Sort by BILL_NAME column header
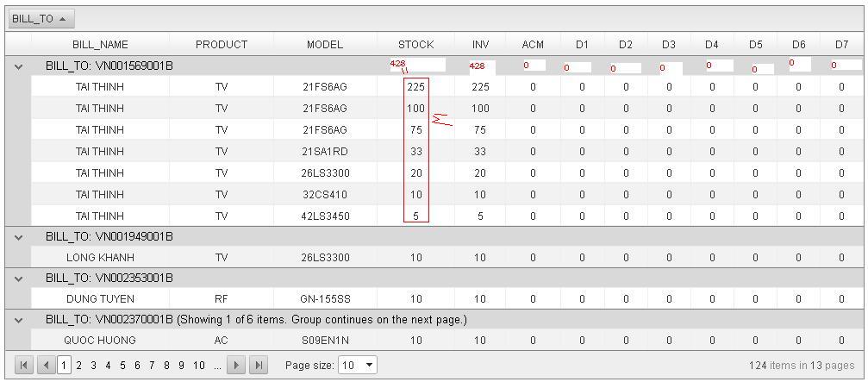 (100, 44)
